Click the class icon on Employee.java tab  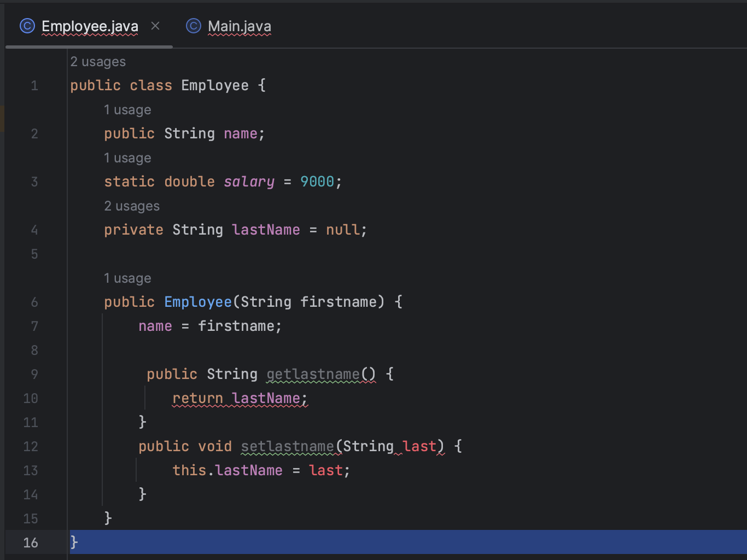pyautogui.click(x=27, y=26)
